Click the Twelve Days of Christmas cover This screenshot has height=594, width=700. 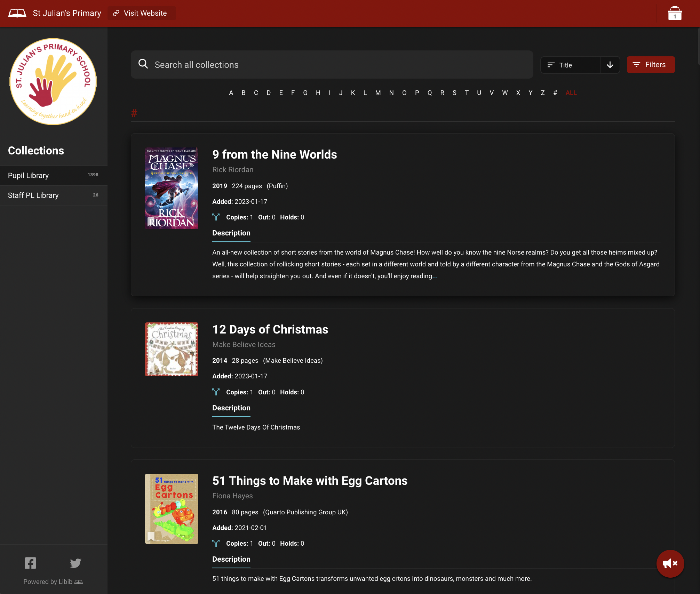172,349
